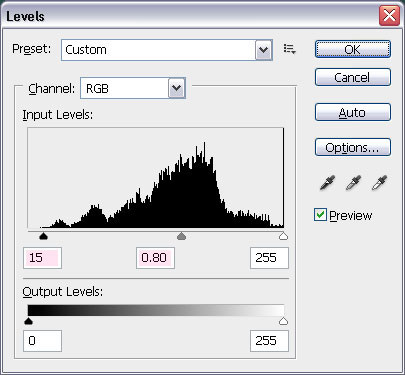Click the Cancel button
Image resolution: width=405 pixels, height=375 pixels.
coord(353,77)
